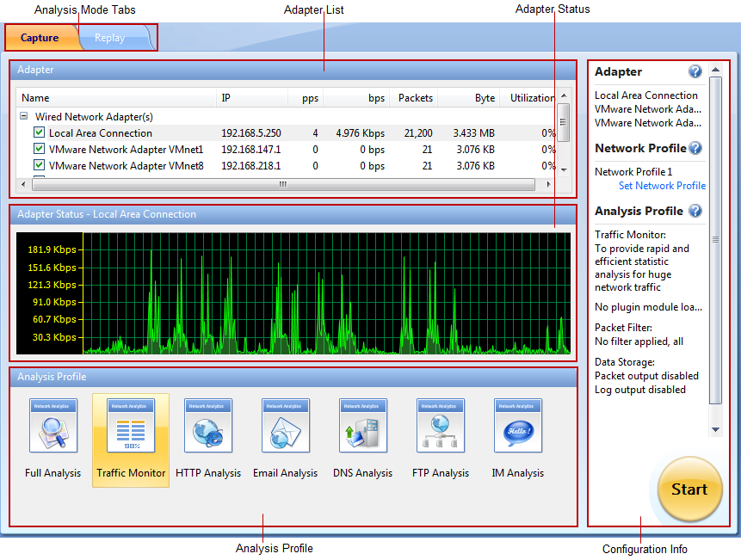This screenshot has width=741, height=560.
Task: Open help icon beside Adapter heading
Action: [x=695, y=72]
